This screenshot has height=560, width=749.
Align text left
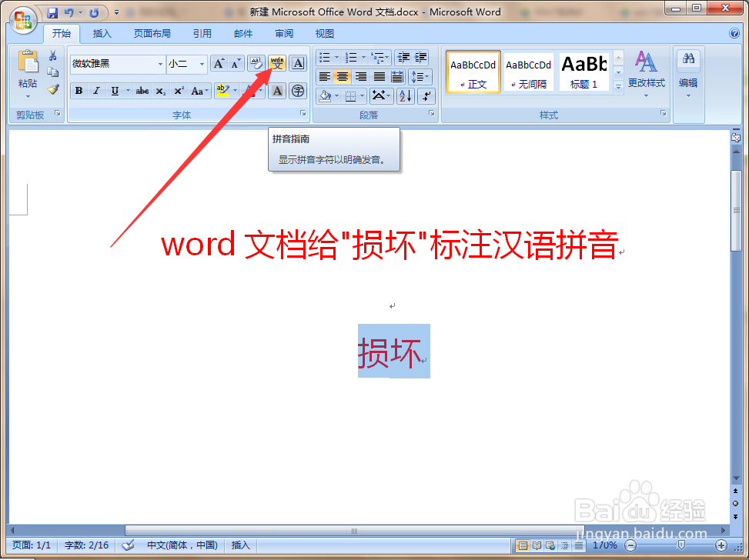point(325,76)
